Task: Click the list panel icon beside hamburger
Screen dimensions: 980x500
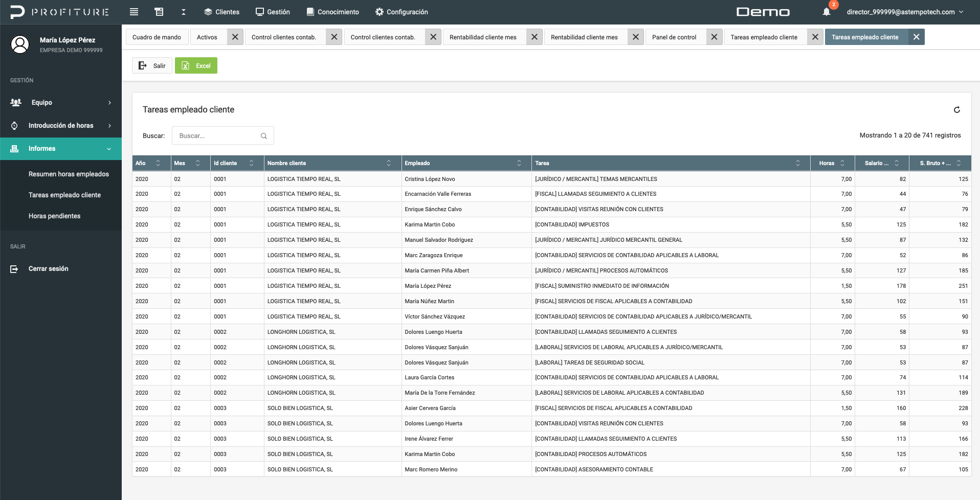Action: coord(159,12)
